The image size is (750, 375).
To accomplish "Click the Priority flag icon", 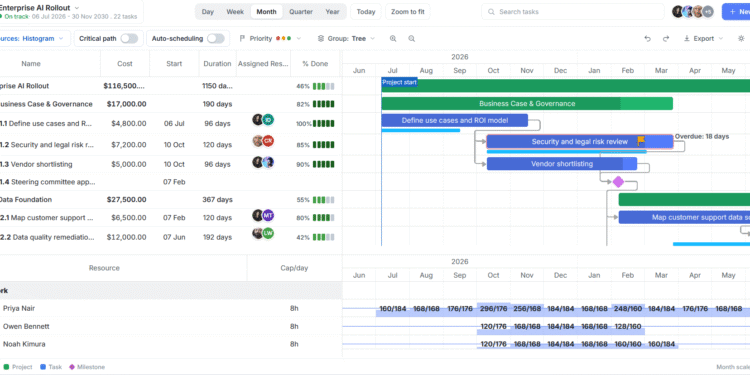I will coord(242,39).
